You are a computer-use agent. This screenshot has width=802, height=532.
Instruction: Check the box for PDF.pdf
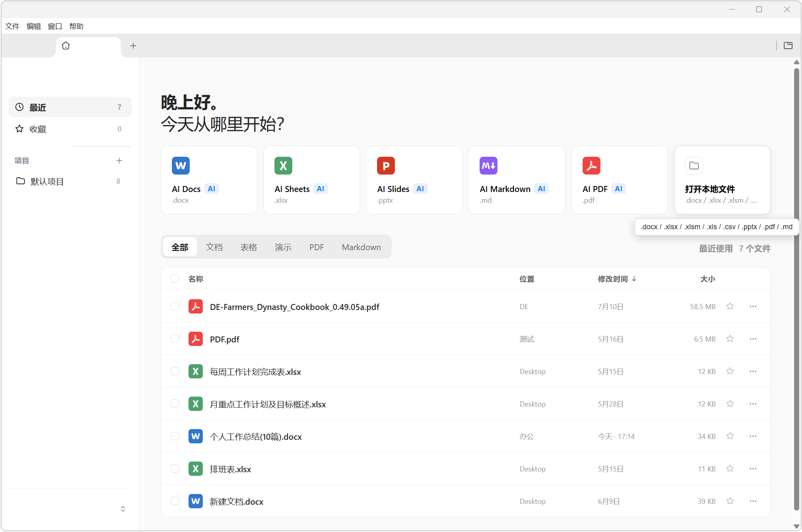[x=175, y=339]
